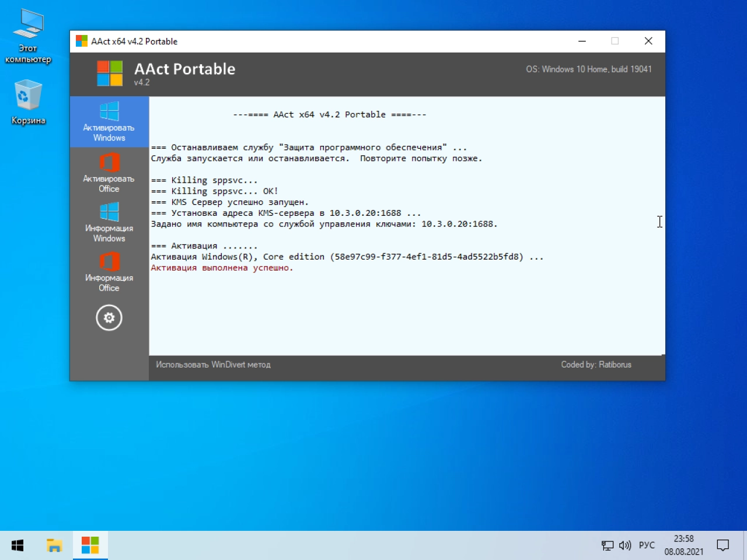Open Информация Windows section

[109, 222]
